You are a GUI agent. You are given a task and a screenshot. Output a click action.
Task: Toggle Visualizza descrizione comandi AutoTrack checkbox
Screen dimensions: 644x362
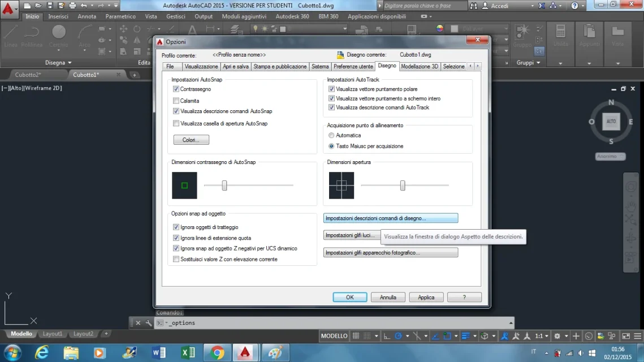click(x=331, y=107)
